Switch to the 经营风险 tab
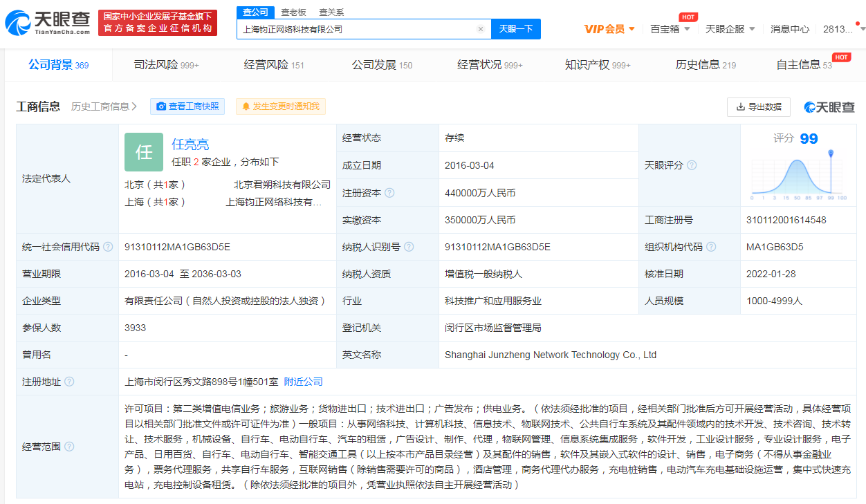866x504 pixels. point(274,65)
